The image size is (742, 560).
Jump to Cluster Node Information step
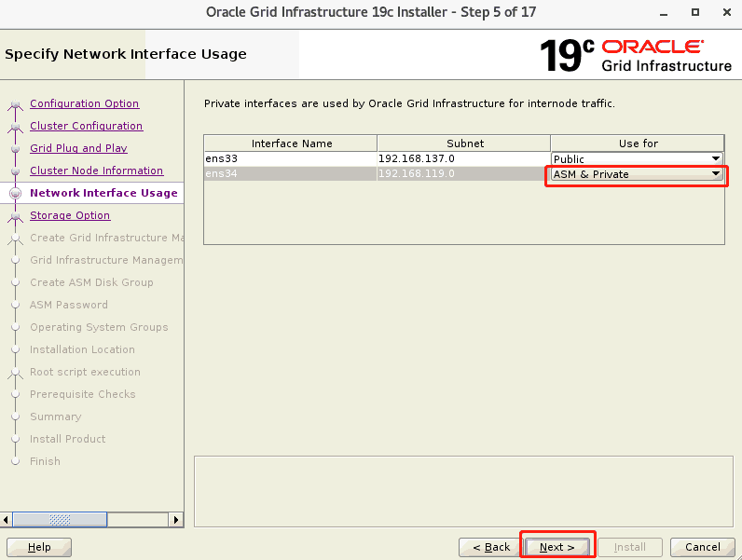pyautogui.click(x=97, y=171)
